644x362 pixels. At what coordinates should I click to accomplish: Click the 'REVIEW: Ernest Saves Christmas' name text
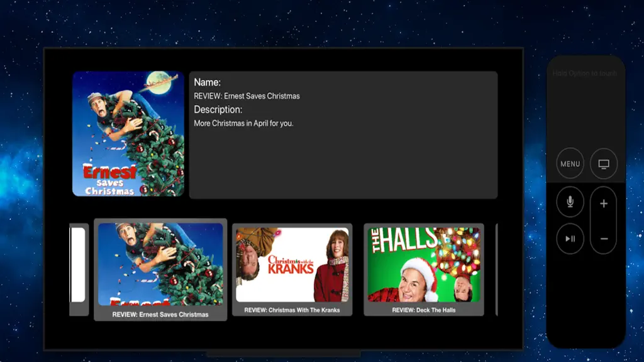(x=247, y=96)
